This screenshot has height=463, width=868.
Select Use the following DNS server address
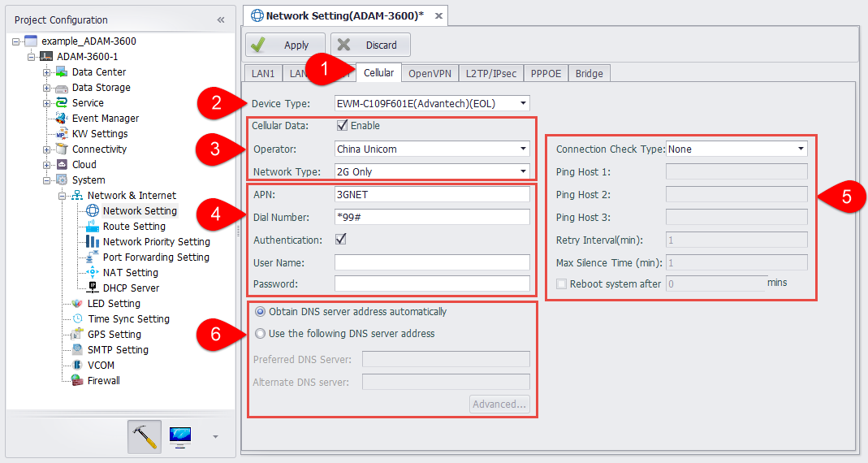tap(261, 333)
